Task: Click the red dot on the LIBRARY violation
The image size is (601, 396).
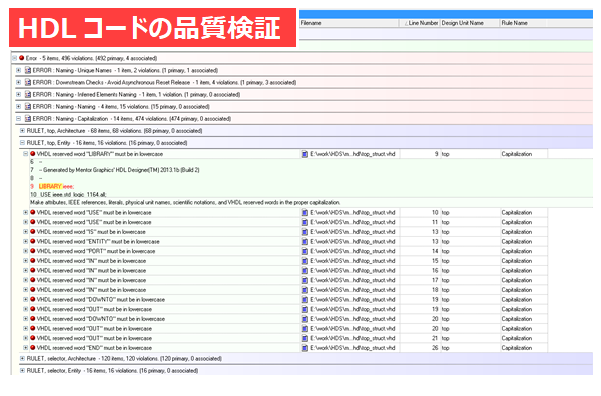Action: click(33, 154)
